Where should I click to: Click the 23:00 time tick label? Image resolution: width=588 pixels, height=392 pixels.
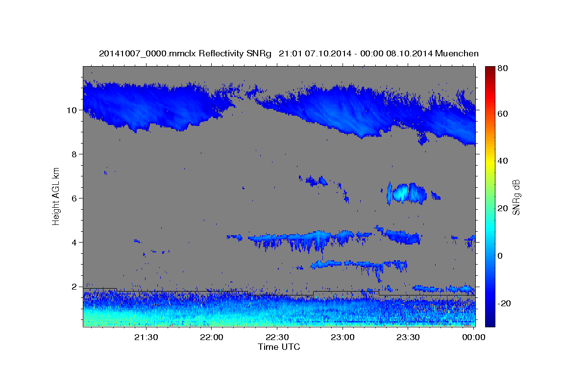click(343, 337)
